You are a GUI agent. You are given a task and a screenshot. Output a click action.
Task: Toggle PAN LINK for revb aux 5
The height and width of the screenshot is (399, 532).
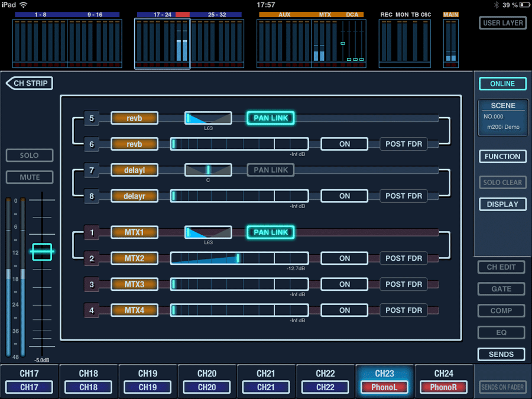click(270, 118)
